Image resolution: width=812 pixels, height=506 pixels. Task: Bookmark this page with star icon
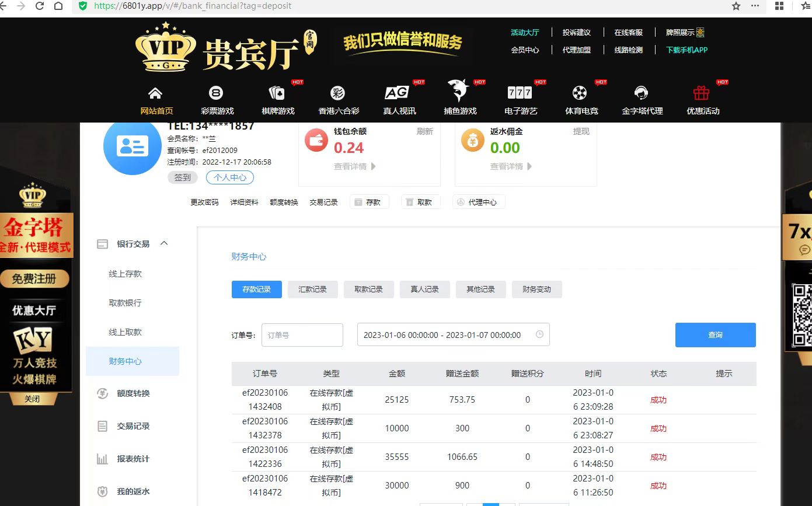736,6
